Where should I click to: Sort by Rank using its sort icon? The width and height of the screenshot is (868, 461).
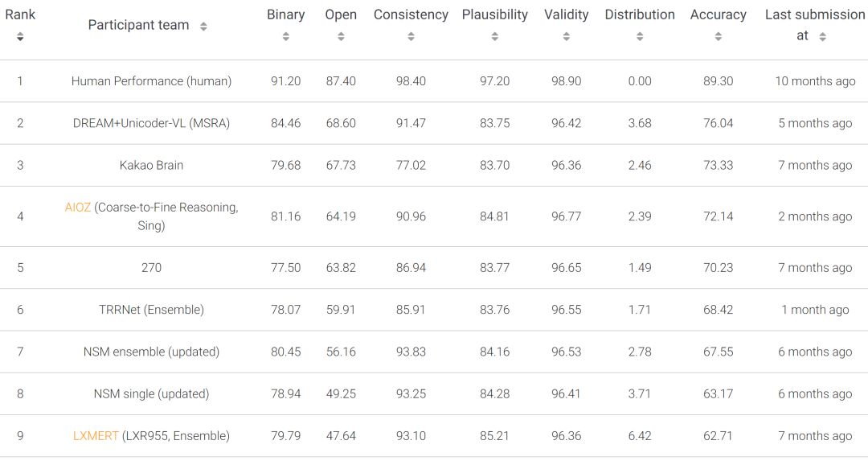tap(20, 36)
